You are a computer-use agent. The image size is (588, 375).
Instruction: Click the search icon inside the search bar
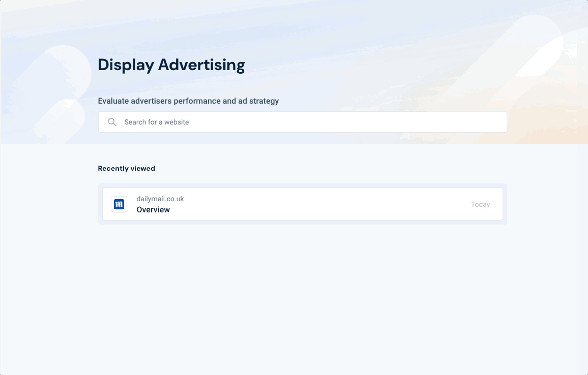tap(112, 122)
